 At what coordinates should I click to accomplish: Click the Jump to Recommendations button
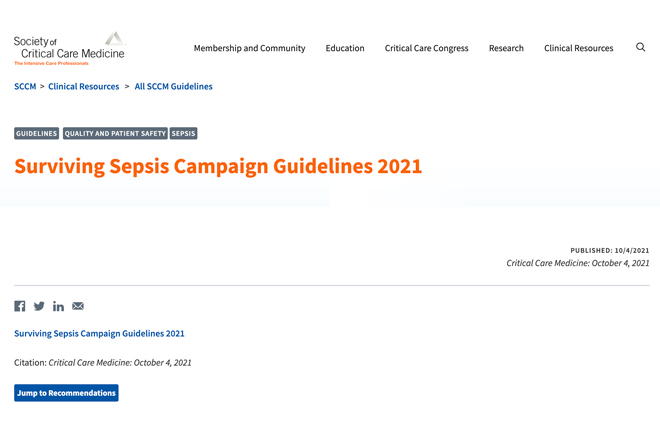tap(66, 393)
